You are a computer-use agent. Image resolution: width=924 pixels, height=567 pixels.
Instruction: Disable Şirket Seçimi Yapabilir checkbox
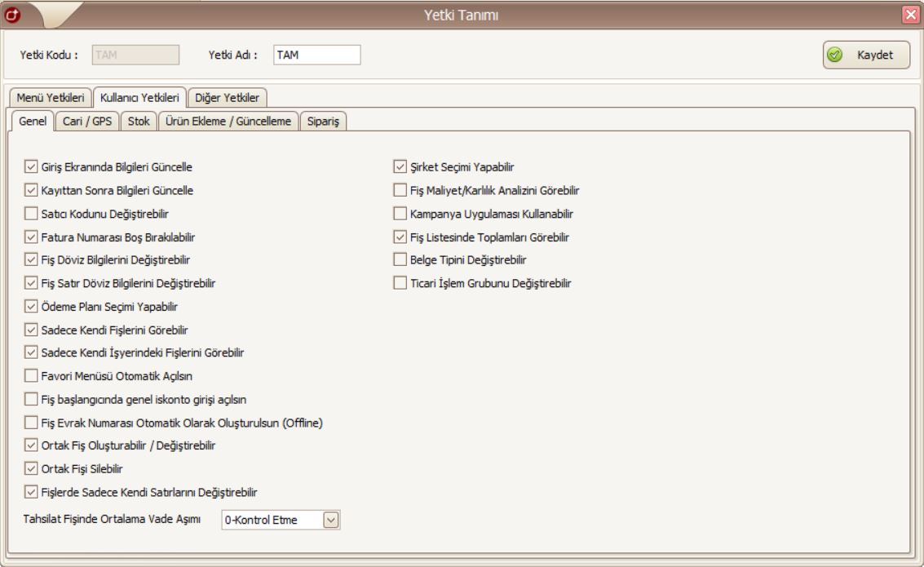[x=400, y=167]
